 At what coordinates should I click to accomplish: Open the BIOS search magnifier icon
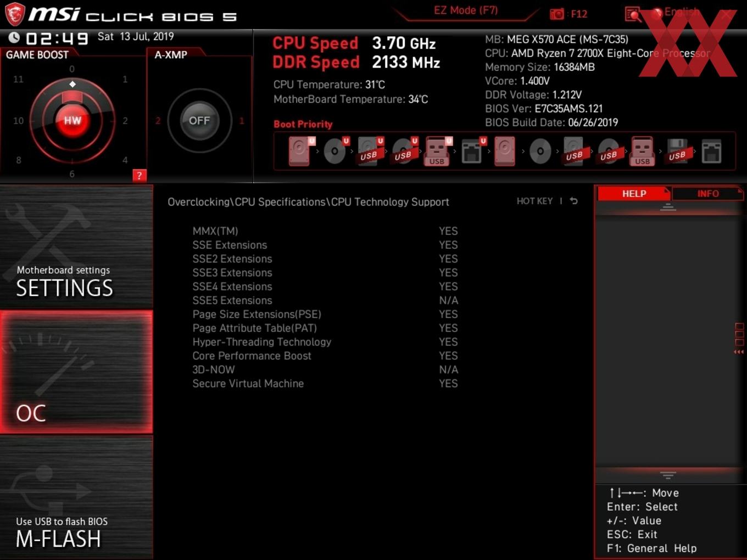[633, 14]
